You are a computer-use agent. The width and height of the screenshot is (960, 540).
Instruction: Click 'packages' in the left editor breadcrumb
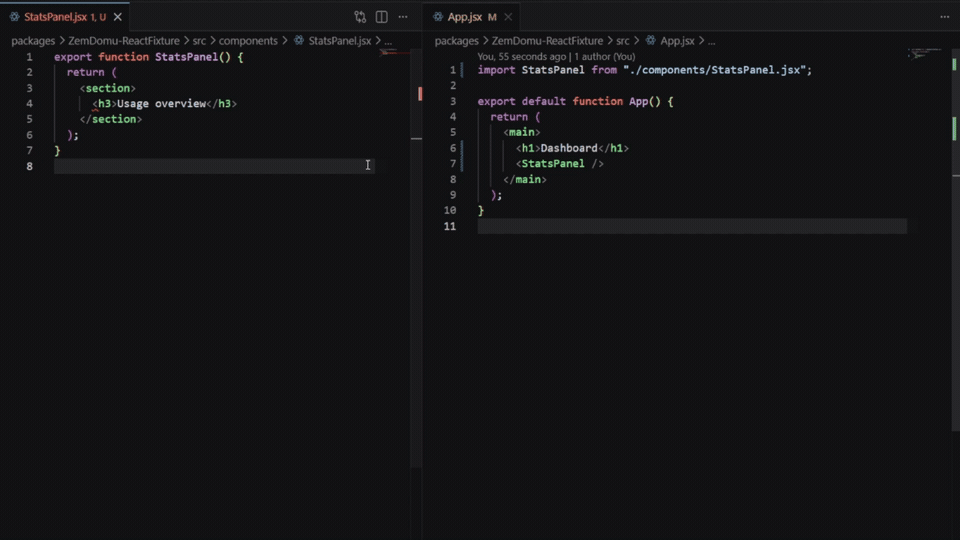(33, 41)
